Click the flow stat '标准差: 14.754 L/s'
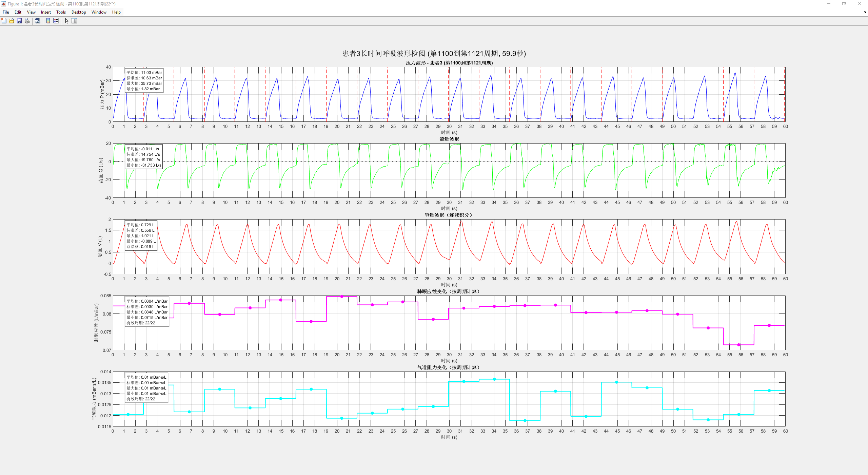This screenshot has width=868, height=475. (x=143, y=154)
